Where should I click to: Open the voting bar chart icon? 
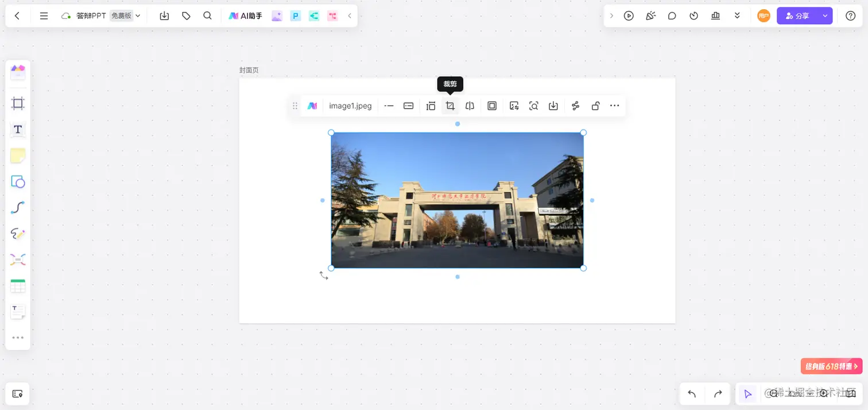point(715,16)
